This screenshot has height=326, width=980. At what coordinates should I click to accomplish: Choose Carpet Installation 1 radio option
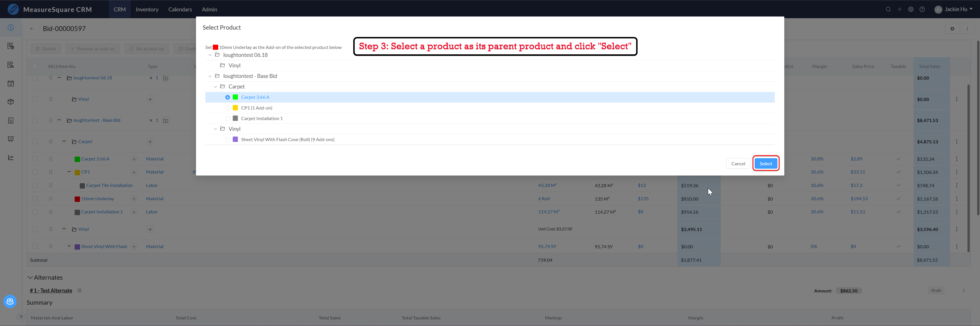click(228, 119)
